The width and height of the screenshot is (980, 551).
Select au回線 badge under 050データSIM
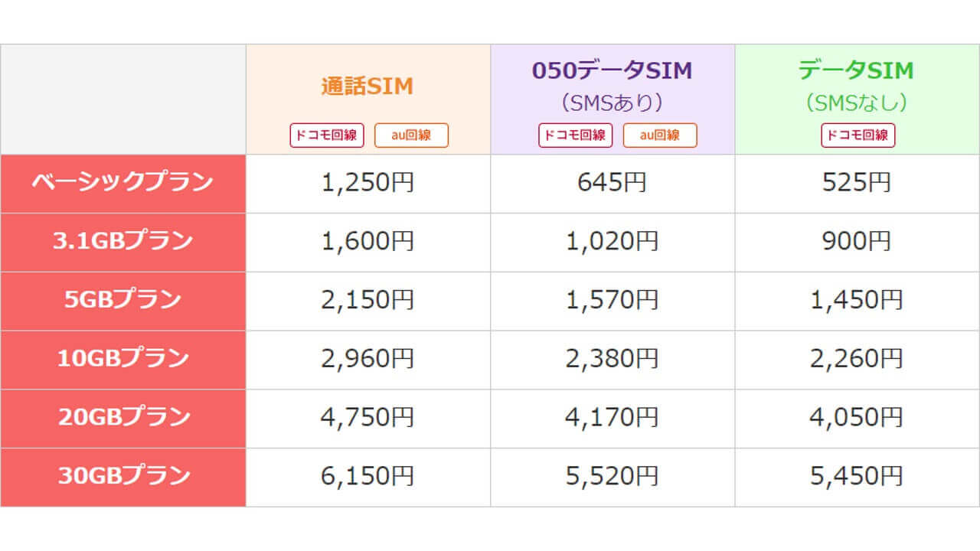[659, 135]
